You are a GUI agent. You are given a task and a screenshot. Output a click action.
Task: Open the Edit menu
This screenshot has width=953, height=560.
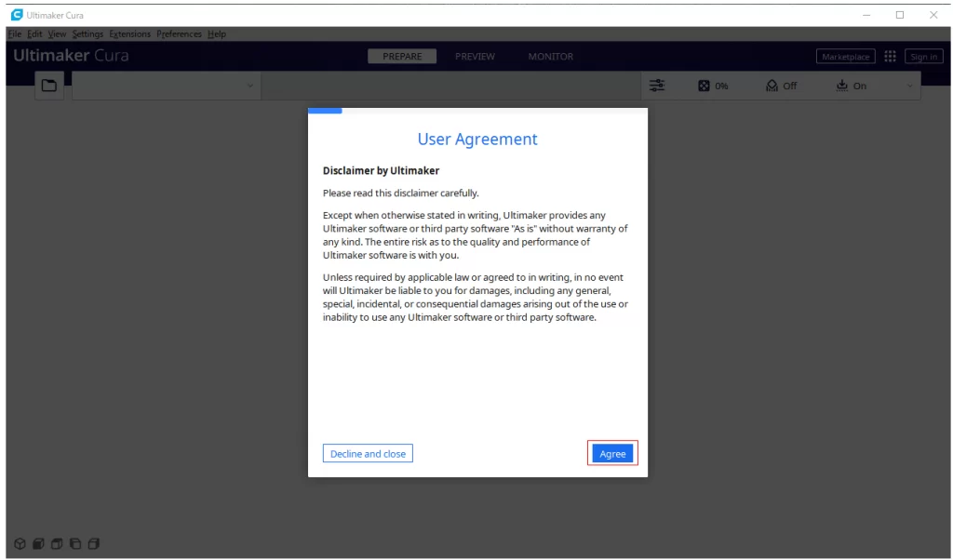tap(34, 34)
